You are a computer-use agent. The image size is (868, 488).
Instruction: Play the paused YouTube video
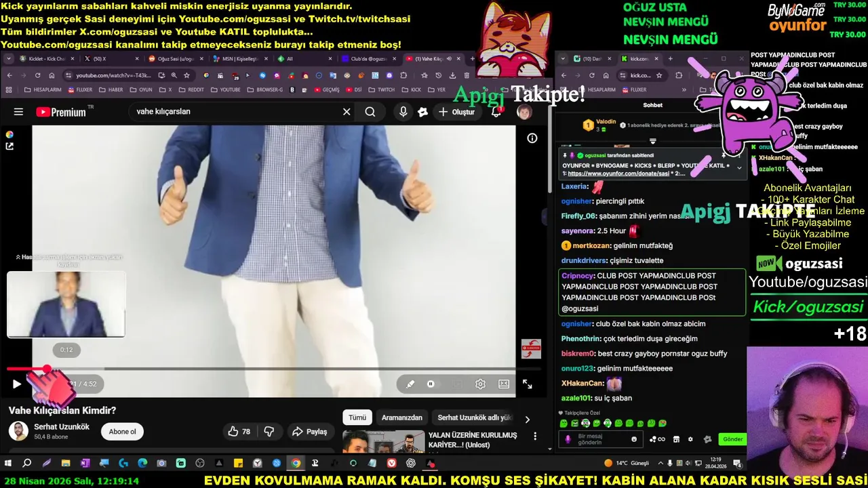(x=17, y=384)
